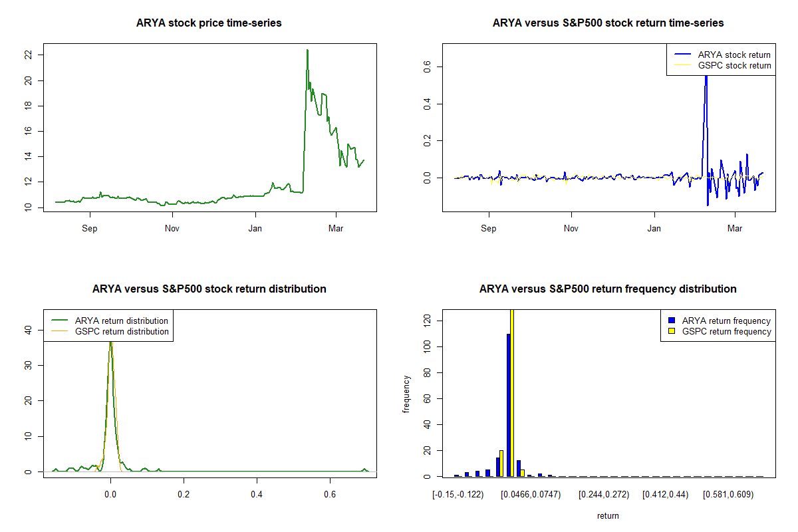
Task: Click the 'return' x-axis label under the histogram
Action: point(608,515)
